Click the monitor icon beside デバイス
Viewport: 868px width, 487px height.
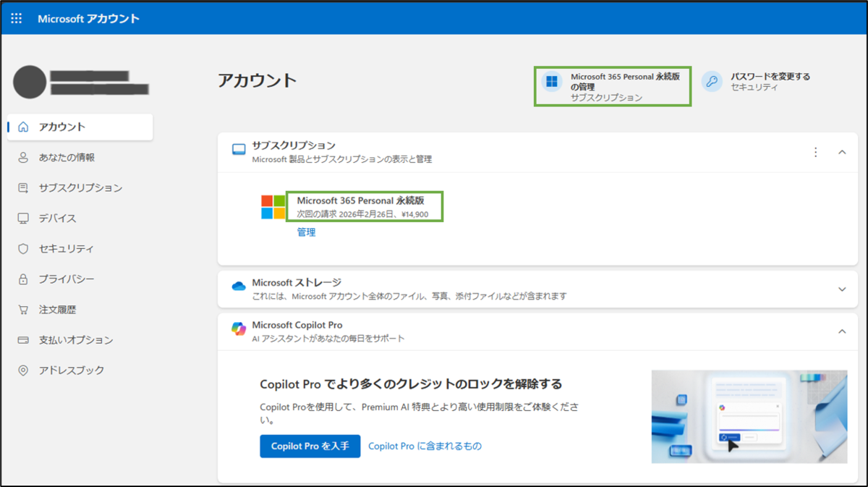23,218
